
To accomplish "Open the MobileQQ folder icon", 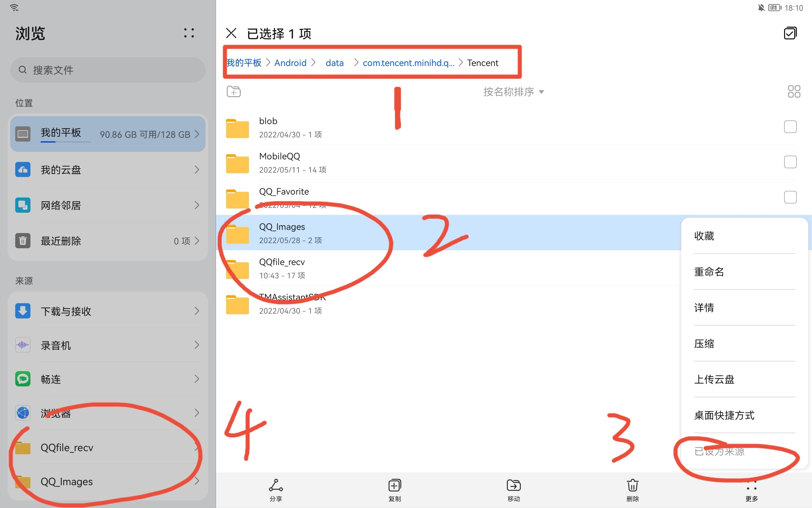I will 237,163.
